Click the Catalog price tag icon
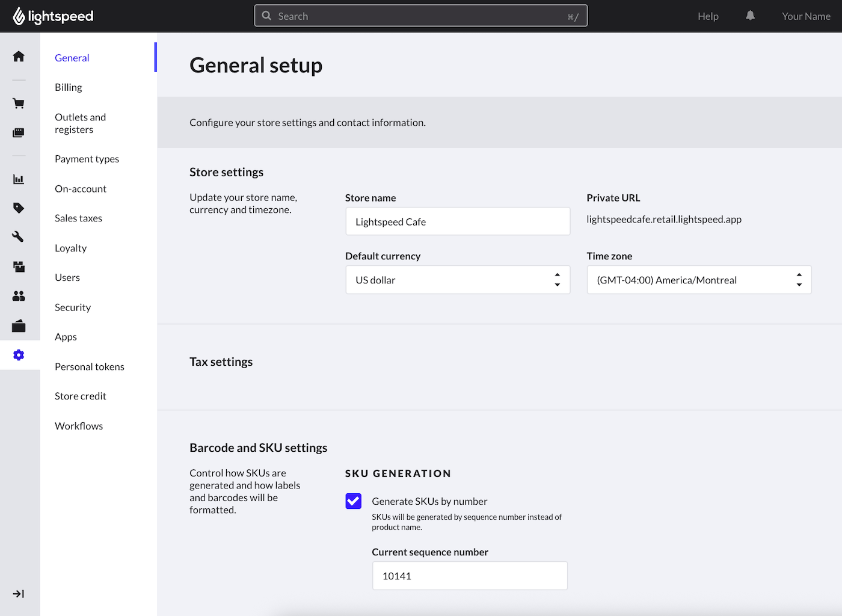Image resolution: width=842 pixels, height=616 pixels. coord(19,208)
